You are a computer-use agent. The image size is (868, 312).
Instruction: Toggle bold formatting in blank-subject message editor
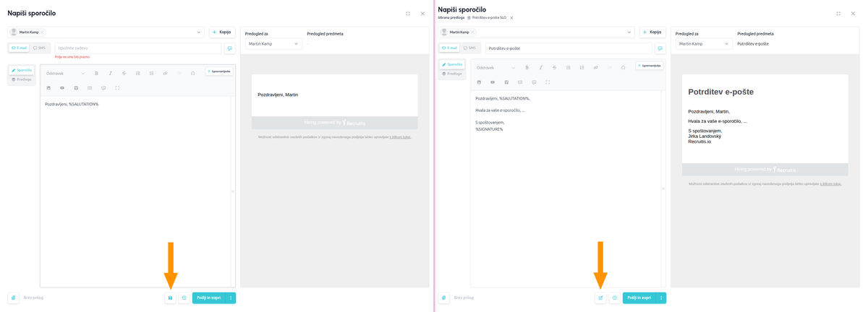(96, 73)
